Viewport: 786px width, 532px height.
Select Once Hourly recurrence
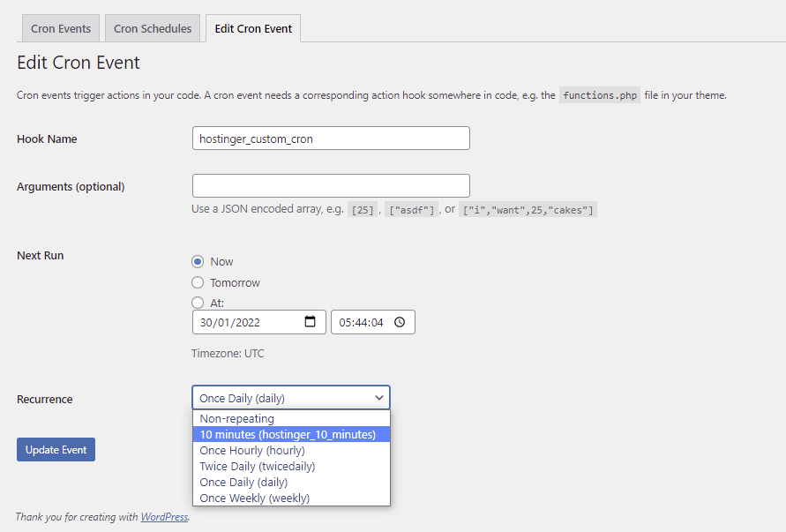pyautogui.click(x=291, y=450)
